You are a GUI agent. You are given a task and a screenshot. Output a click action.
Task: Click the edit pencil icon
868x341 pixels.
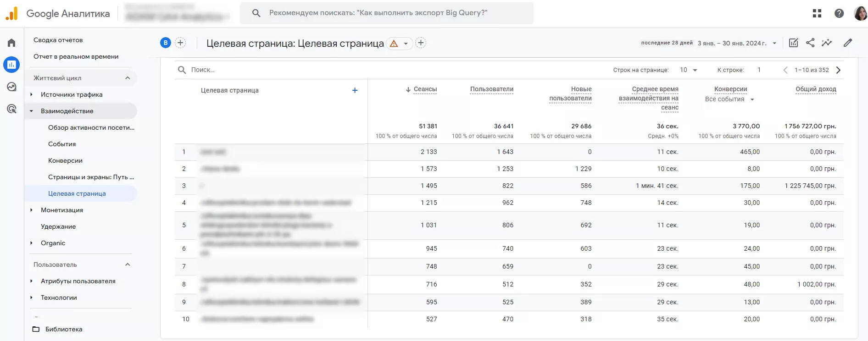[848, 43]
